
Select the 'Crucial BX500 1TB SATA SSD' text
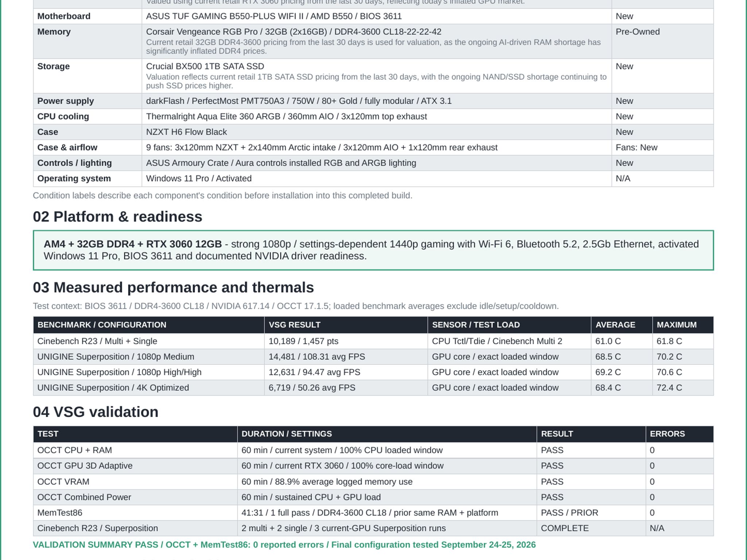click(x=205, y=66)
